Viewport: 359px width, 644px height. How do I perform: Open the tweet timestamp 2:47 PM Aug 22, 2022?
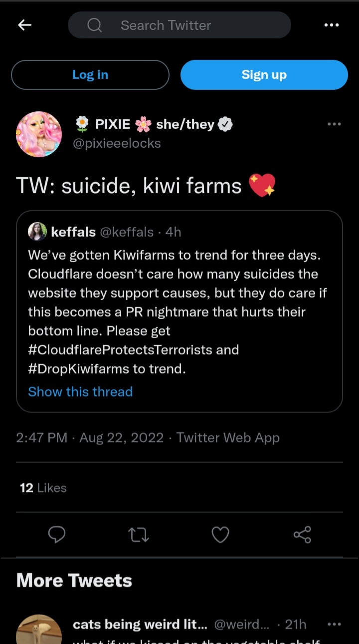(x=90, y=438)
